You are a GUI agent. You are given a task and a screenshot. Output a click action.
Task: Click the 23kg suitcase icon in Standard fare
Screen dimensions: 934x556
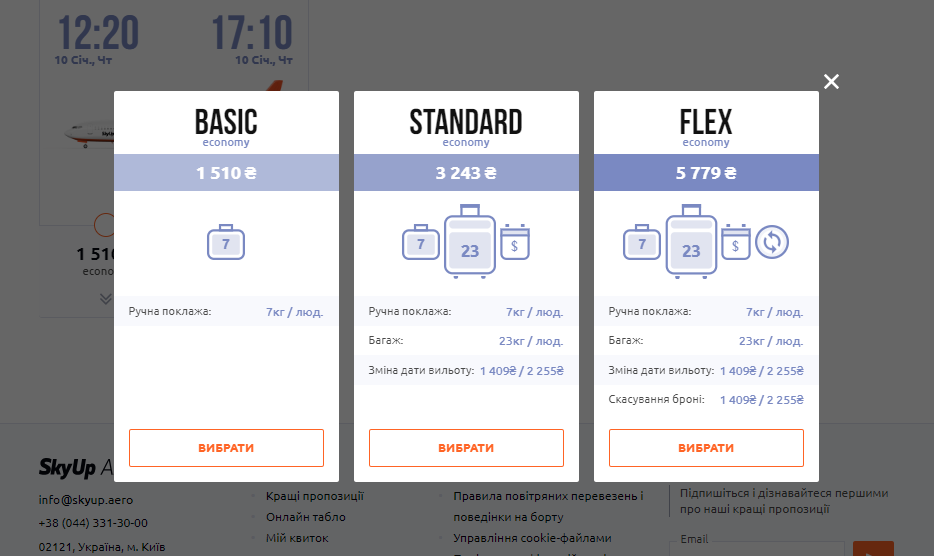click(470, 241)
